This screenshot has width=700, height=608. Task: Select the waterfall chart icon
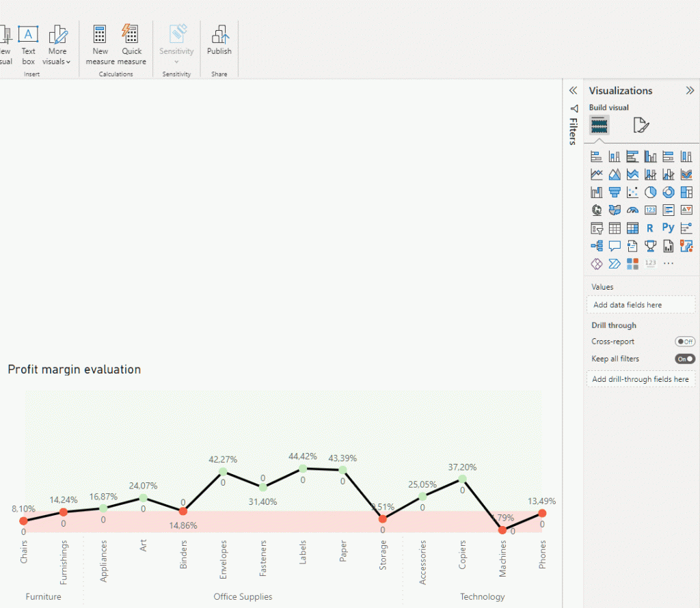(x=595, y=192)
